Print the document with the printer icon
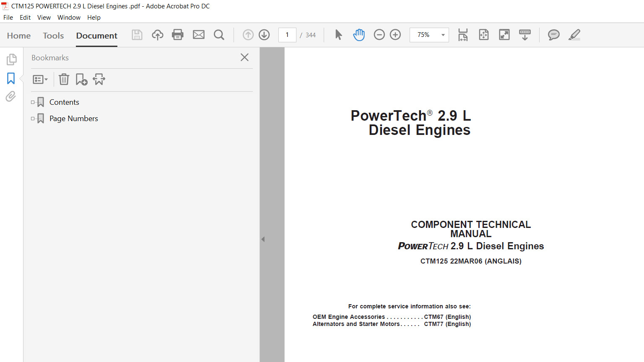The height and width of the screenshot is (362, 644). [x=178, y=35]
